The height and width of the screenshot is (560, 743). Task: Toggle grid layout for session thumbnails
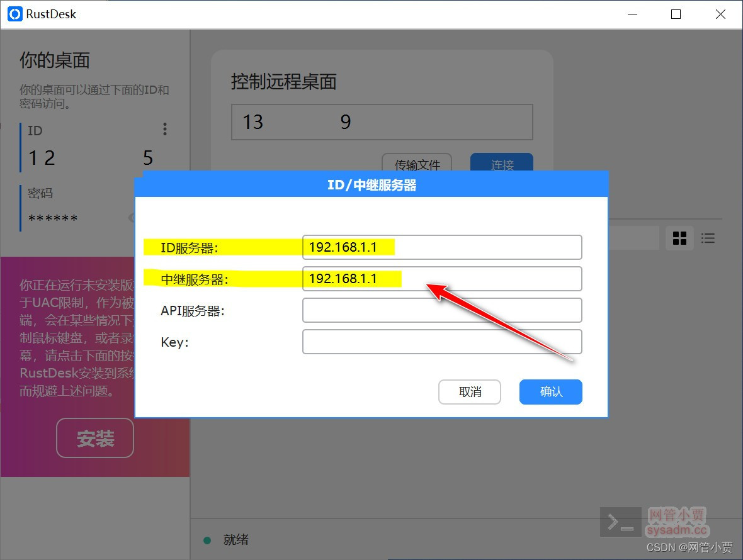(x=679, y=238)
